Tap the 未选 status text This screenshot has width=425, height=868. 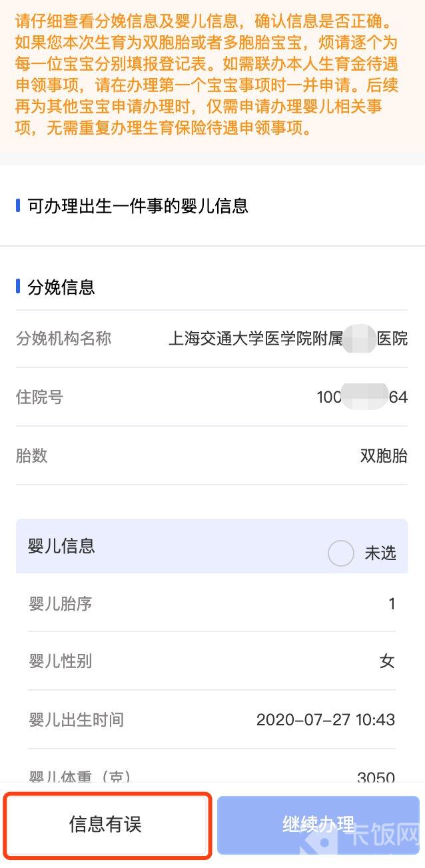tap(380, 553)
